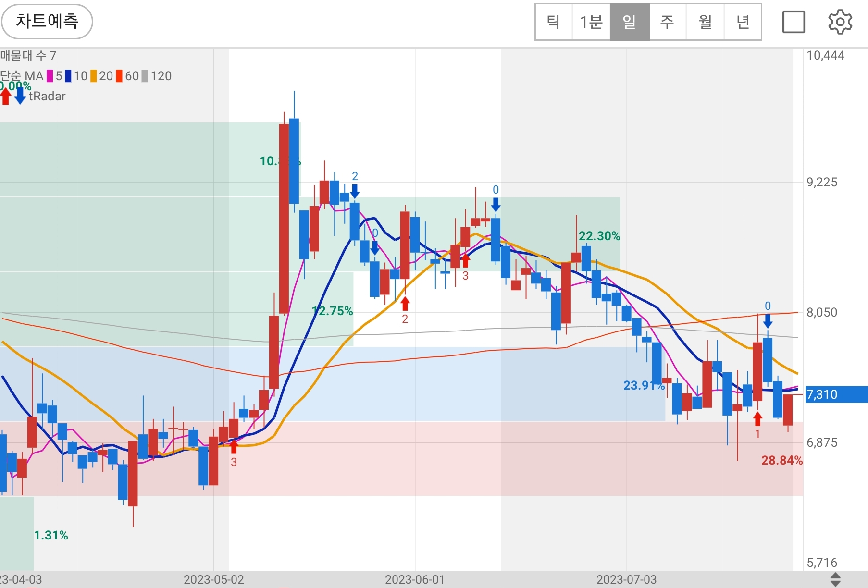Click the 단순 MA legend label
This screenshot has width=868, height=588.
point(22,76)
